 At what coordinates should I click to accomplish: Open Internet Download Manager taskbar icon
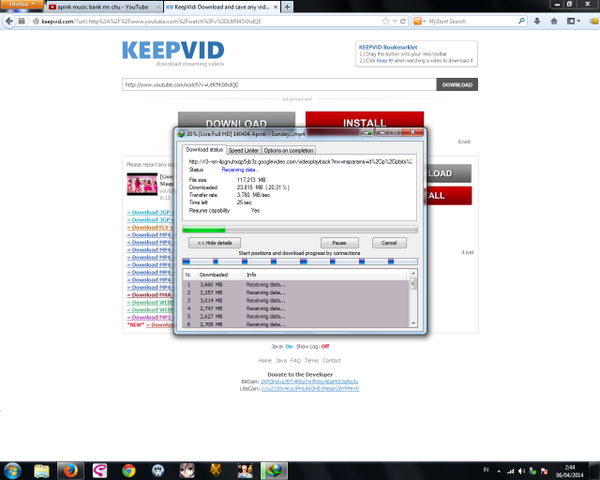point(274,470)
